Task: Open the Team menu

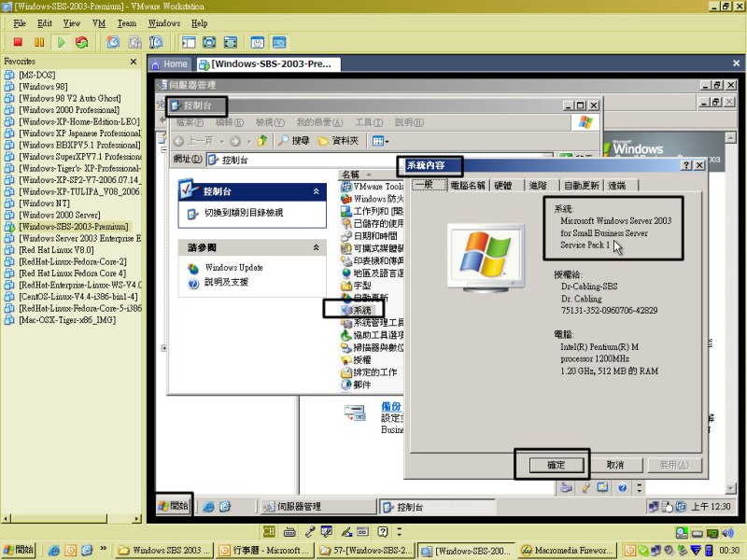Action: click(127, 23)
